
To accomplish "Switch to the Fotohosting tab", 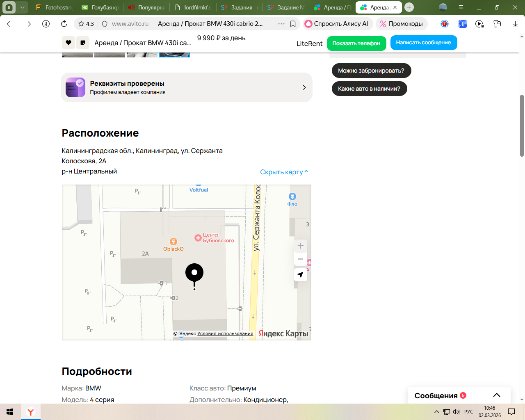I will (54, 7).
